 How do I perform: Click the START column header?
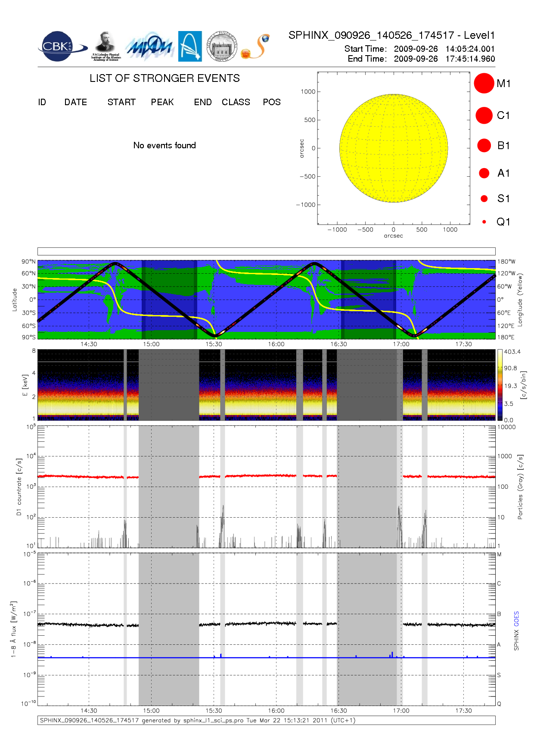[121, 102]
